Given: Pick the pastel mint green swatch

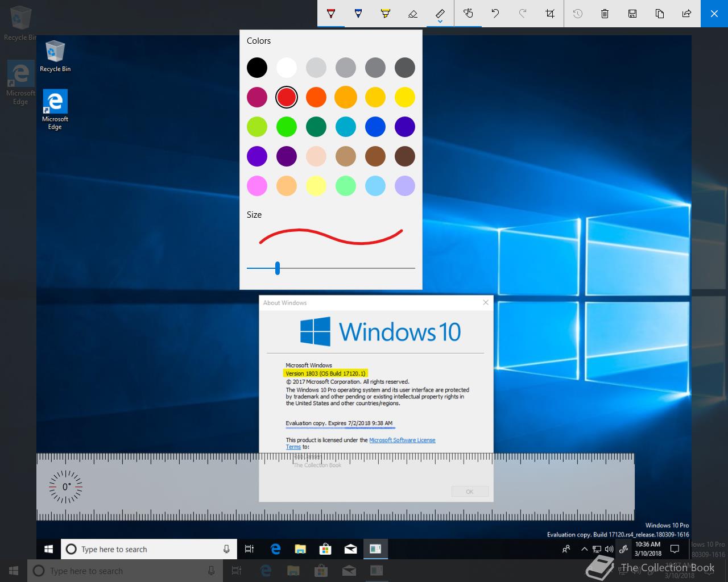Looking at the screenshot, I should pyautogui.click(x=346, y=186).
